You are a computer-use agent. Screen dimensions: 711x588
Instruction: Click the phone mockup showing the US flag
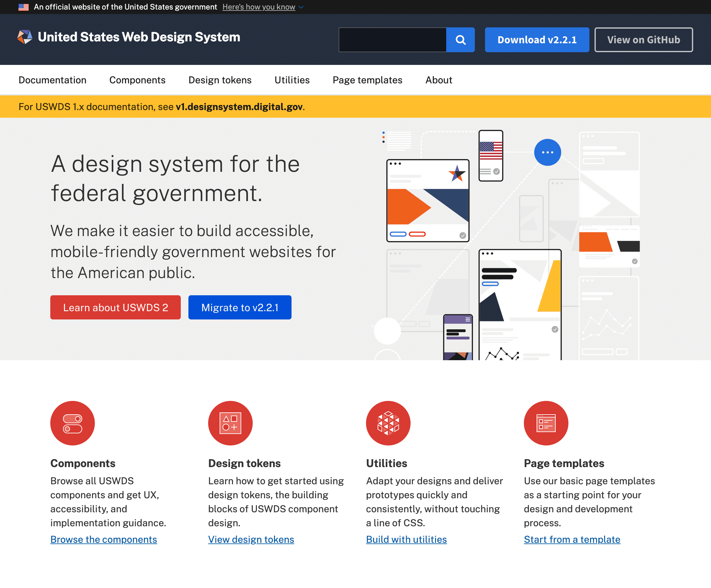(x=490, y=156)
